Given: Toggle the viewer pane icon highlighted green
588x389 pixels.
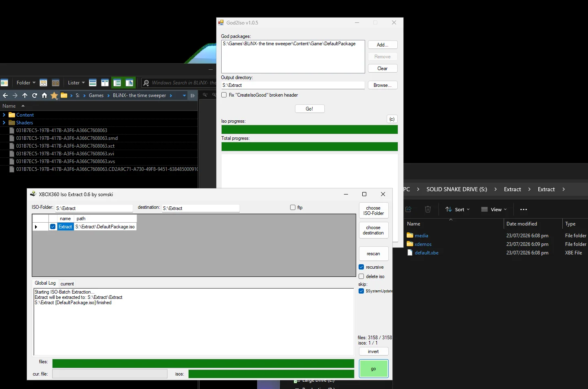Looking at the screenshot, I should click(130, 83).
